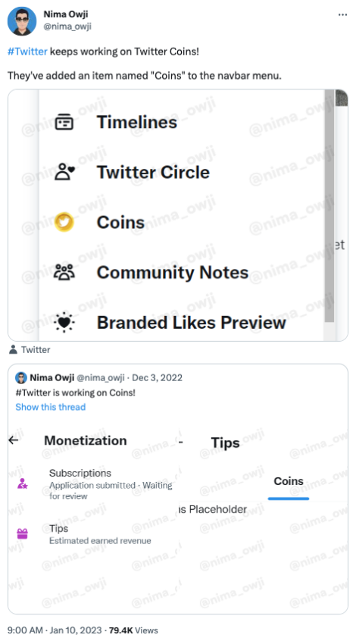Click the Twitter tagged-person label under image

click(x=30, y=350)
